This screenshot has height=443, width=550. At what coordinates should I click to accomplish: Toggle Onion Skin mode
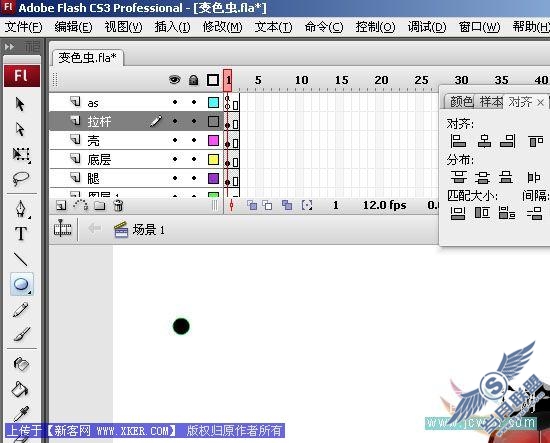pos(251,205)
